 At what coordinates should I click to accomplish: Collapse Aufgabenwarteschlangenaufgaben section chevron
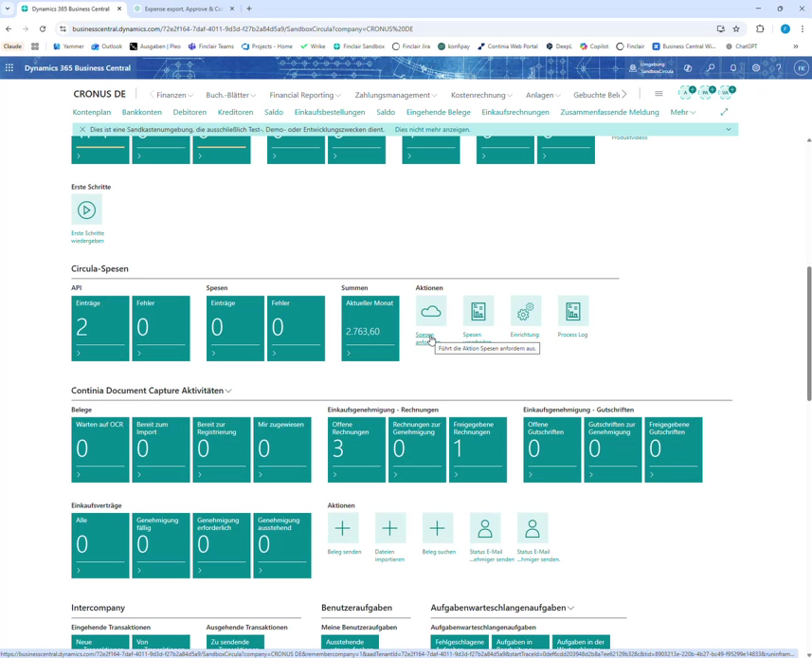coord(570,609)
